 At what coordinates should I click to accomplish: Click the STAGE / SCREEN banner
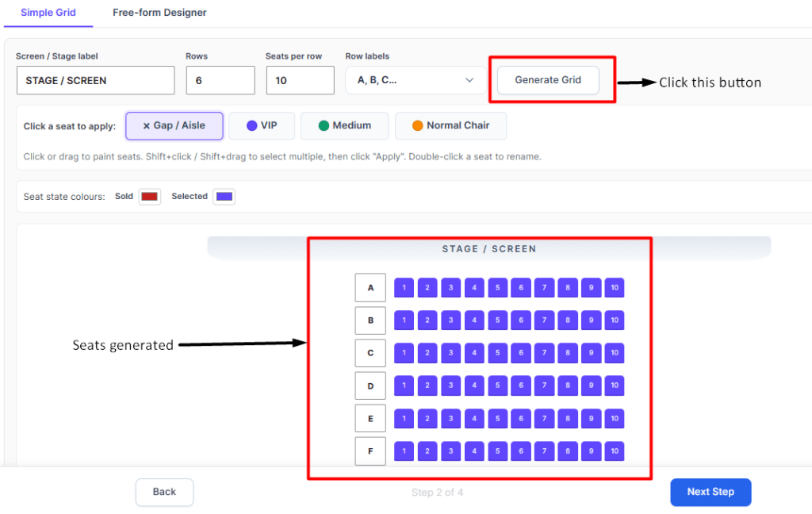[x=488, y=249]
